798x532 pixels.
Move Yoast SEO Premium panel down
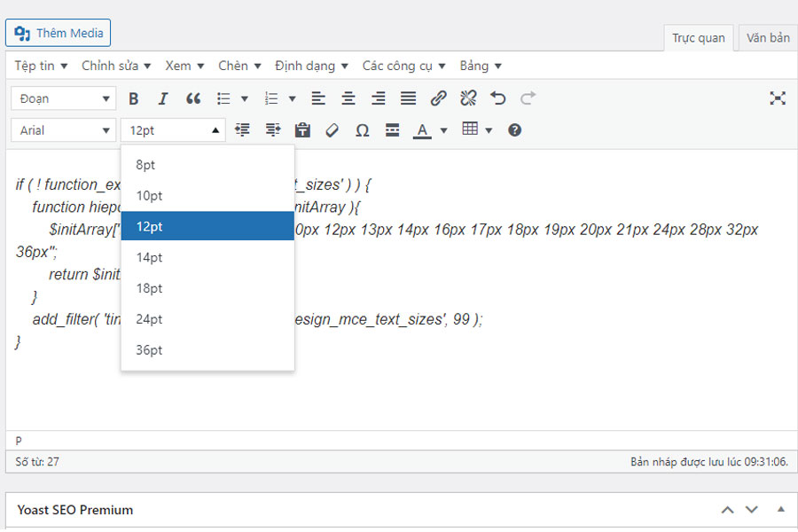[752, 510]
